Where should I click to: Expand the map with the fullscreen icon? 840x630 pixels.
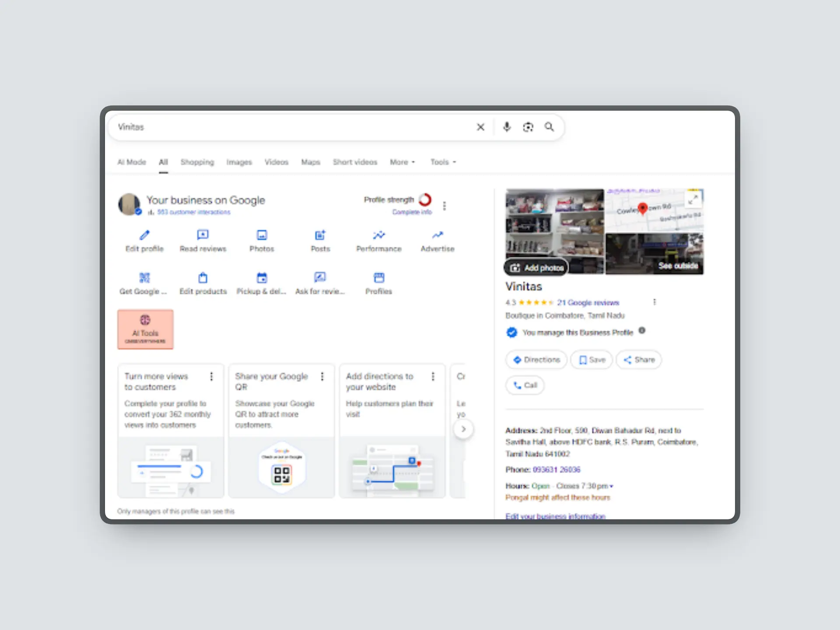(693, 200)
